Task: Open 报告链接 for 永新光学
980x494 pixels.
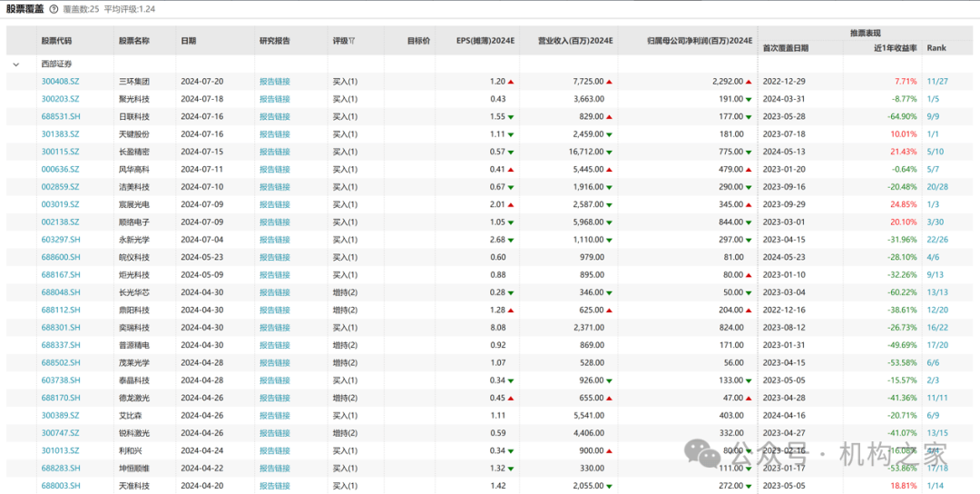Action: [274, 240]
